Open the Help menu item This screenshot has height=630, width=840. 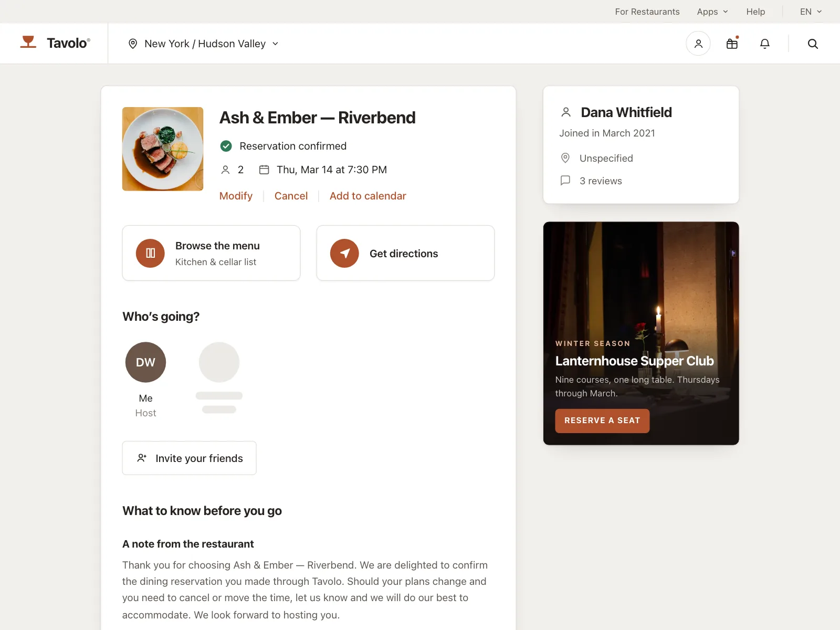pos(755,12)
